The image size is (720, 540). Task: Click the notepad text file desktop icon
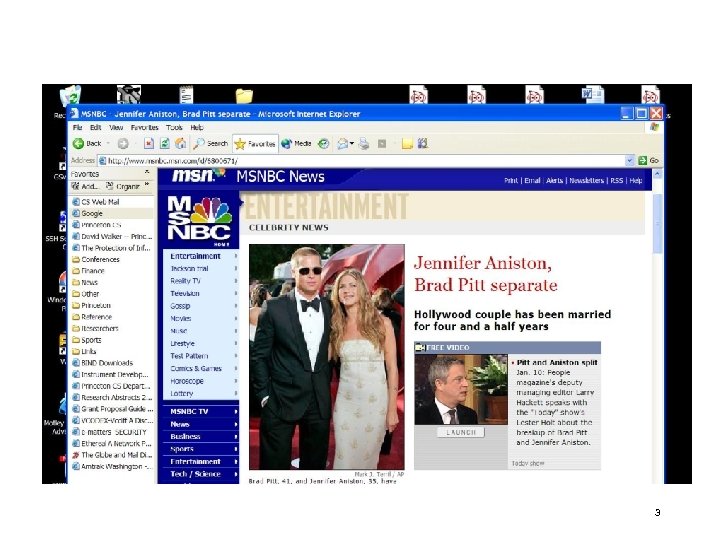[186, 95]
